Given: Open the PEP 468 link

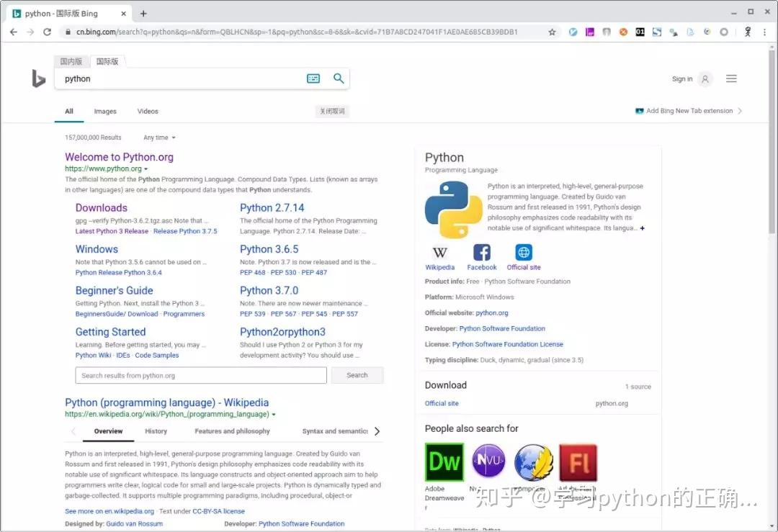Looking at the screenshot, I should pyautogui.click(x=253, y=272).
